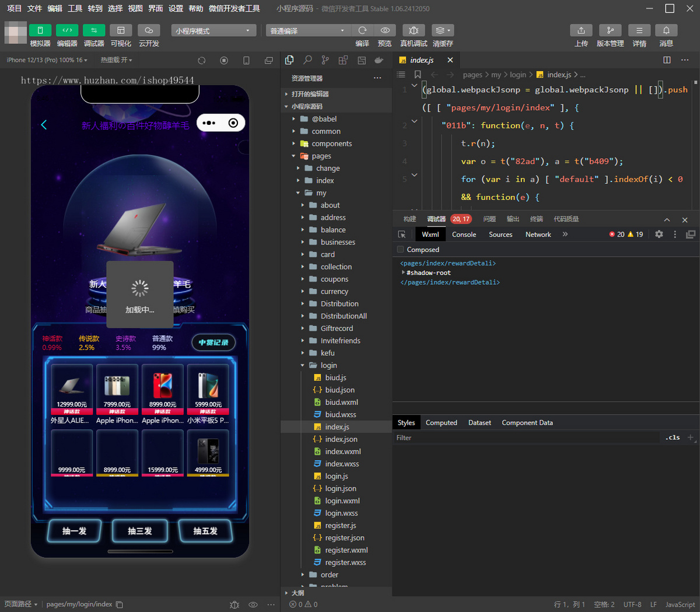Switch to the Console tab
The width and height of the screenshot is (700, 612).
click(464, 235)
